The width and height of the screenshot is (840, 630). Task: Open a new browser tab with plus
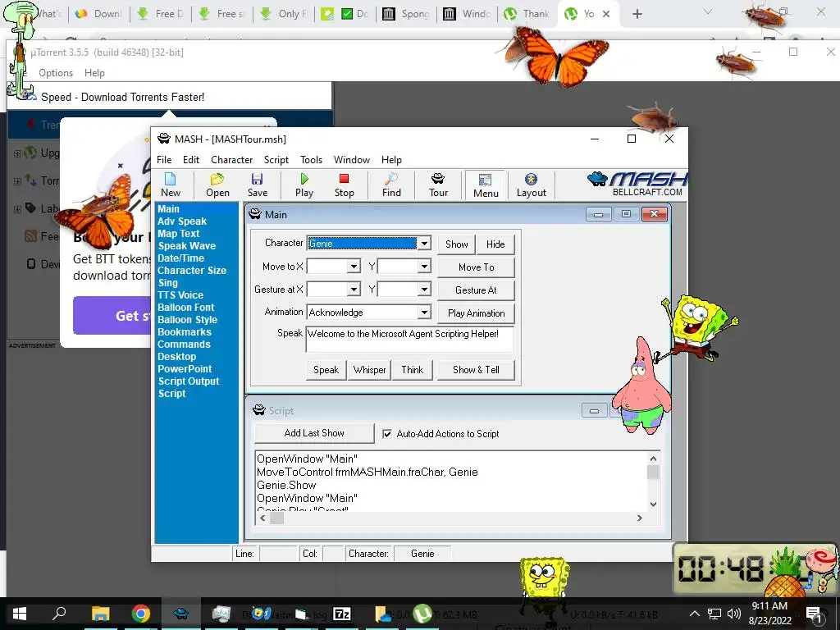click(x=637, y=14)
